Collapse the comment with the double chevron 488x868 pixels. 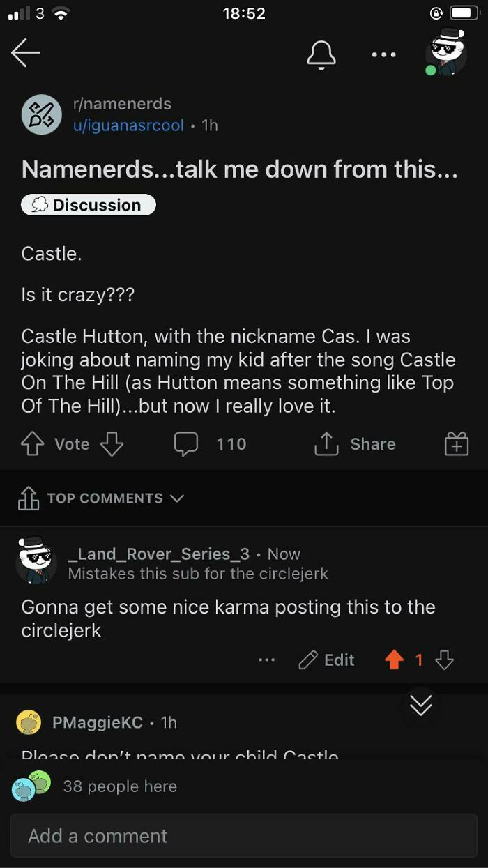(420, 706)
